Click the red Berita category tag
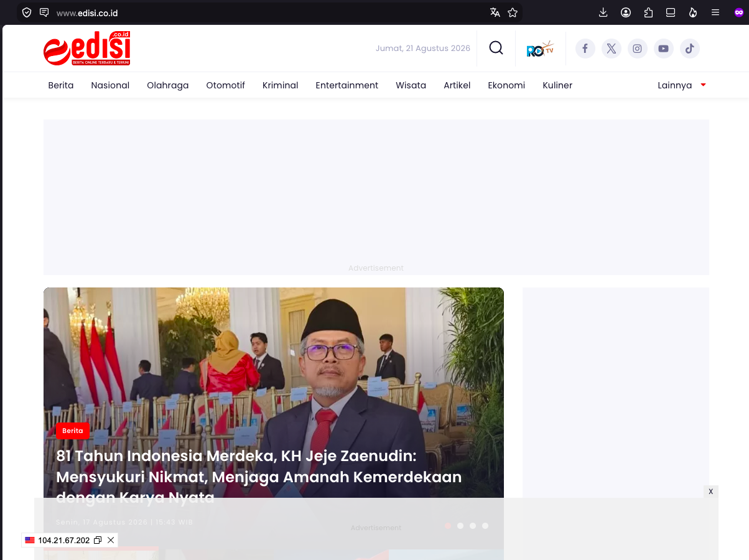 [73, 431]
